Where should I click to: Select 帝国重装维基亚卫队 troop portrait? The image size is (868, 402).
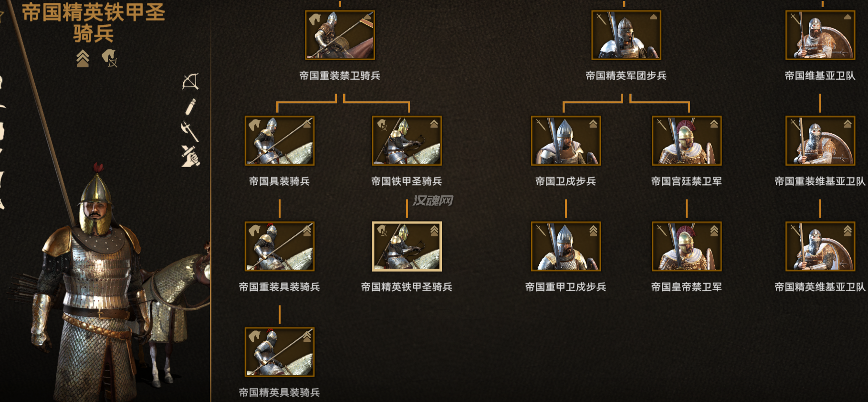(x=820, y=141)
